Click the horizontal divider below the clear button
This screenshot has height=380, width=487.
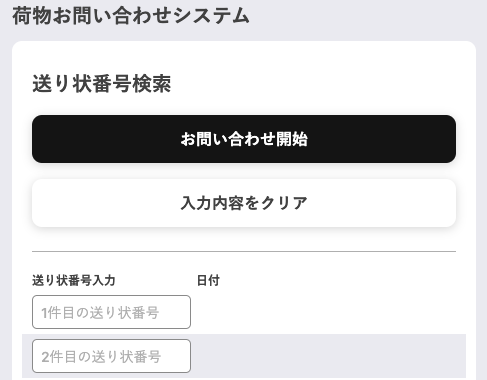coord(244,251)
